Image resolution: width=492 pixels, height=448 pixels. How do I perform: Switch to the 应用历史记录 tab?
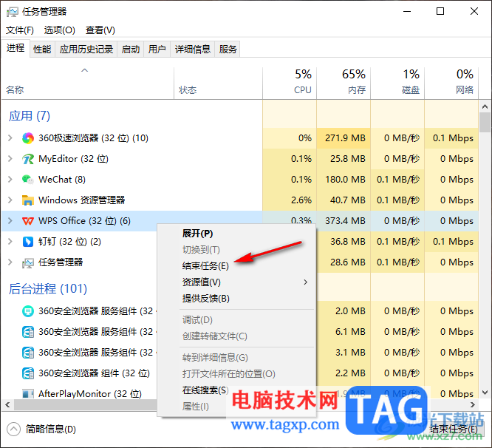pos(86,50)
